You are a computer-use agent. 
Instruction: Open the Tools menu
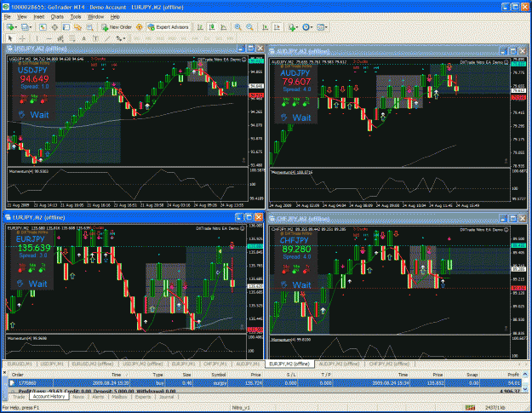pos(75,17)
